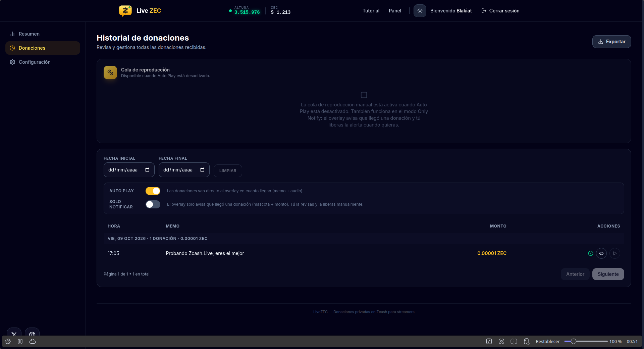
Task: Click the pause icon in the bottom bar
Action: (20, 341)
